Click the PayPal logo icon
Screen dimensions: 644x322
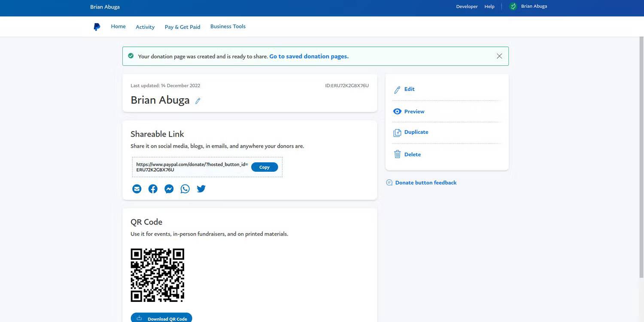pyautogui.click(x=97, y=27)
